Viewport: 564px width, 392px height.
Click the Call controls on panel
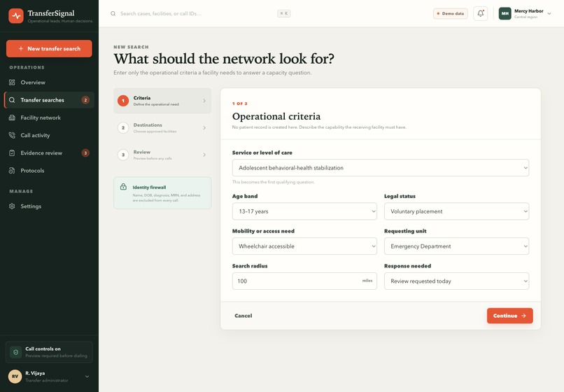49,352
